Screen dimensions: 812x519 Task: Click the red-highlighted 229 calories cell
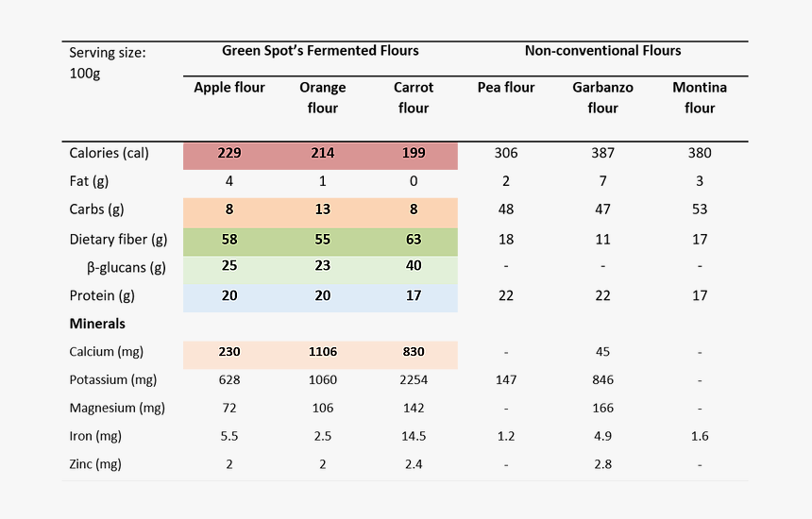(229, 153)
